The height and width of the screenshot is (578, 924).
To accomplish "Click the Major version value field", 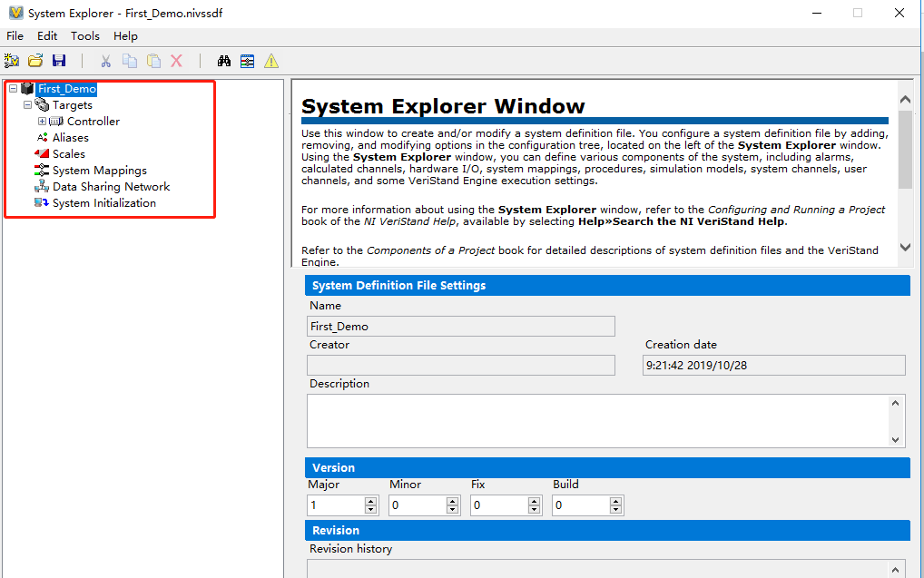I will click(336, 505).
